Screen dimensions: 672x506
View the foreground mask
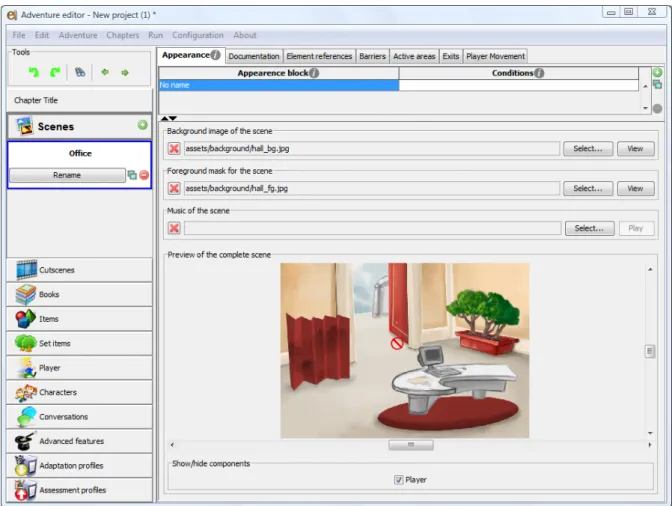[635, 189]
